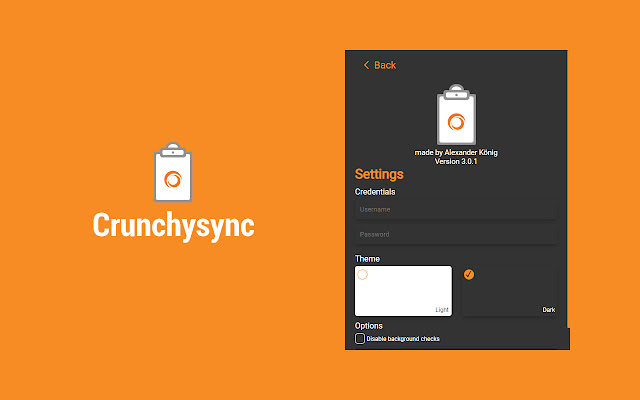The image size is (640, 400).
Task: Enable Disable background checks checkbox
Action: tap(360, 338)
